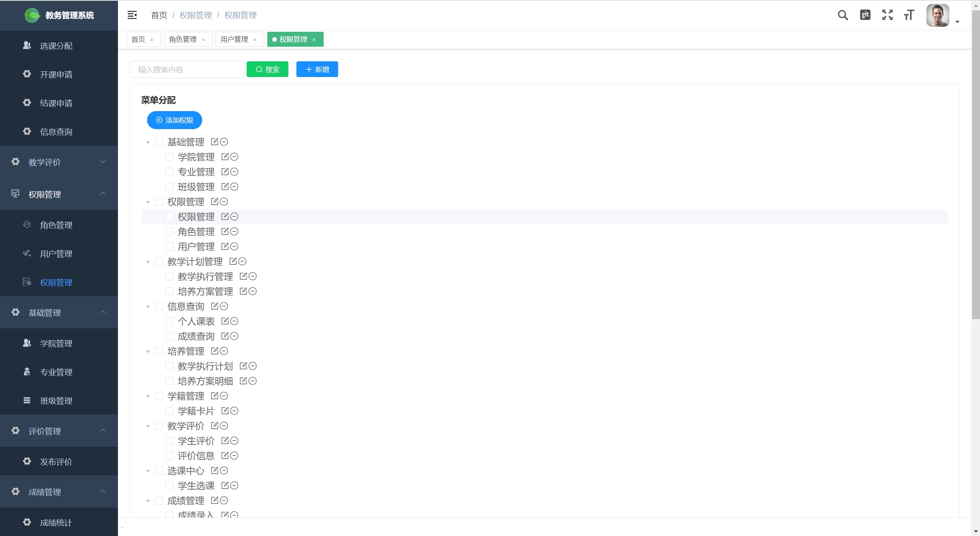This screenshot has width=980, height=536.
Task: Select the 成绩查询 checkbox
Action: click(x=169, y=336)
